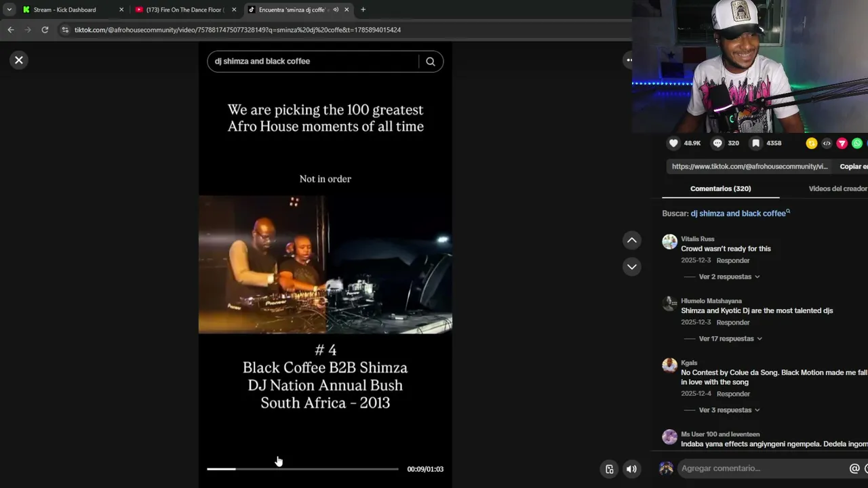This screenshot has height=488, width=868.
Task: Open Vitalis Russ's profile avatar
Action: click(669, 242)
